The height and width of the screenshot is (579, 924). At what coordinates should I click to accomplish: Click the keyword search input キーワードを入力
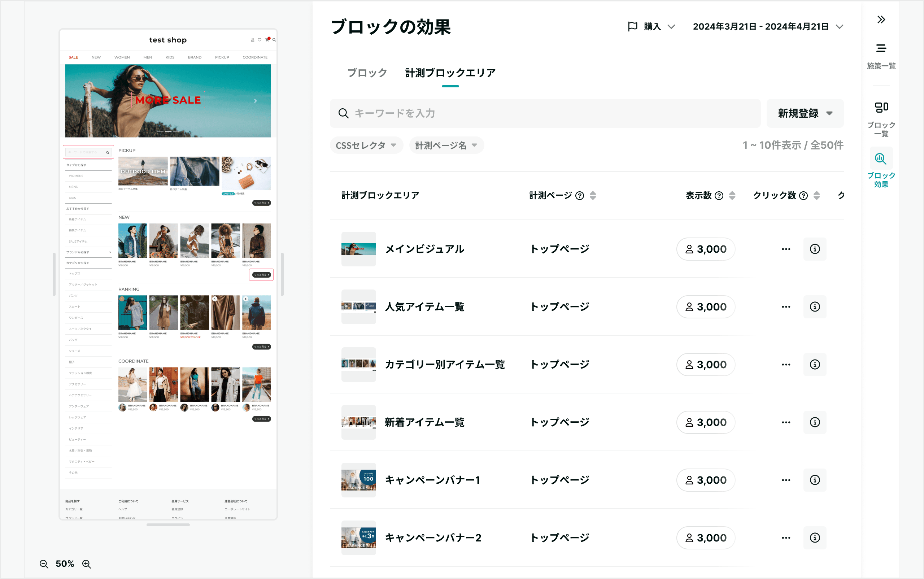coord(545,113)
